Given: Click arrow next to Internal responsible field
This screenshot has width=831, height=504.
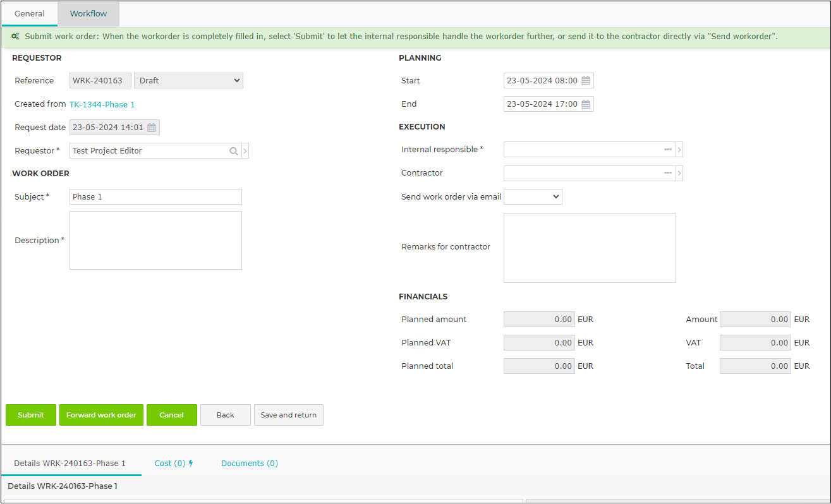Looking at the screenshot, I should pos(679,150).
